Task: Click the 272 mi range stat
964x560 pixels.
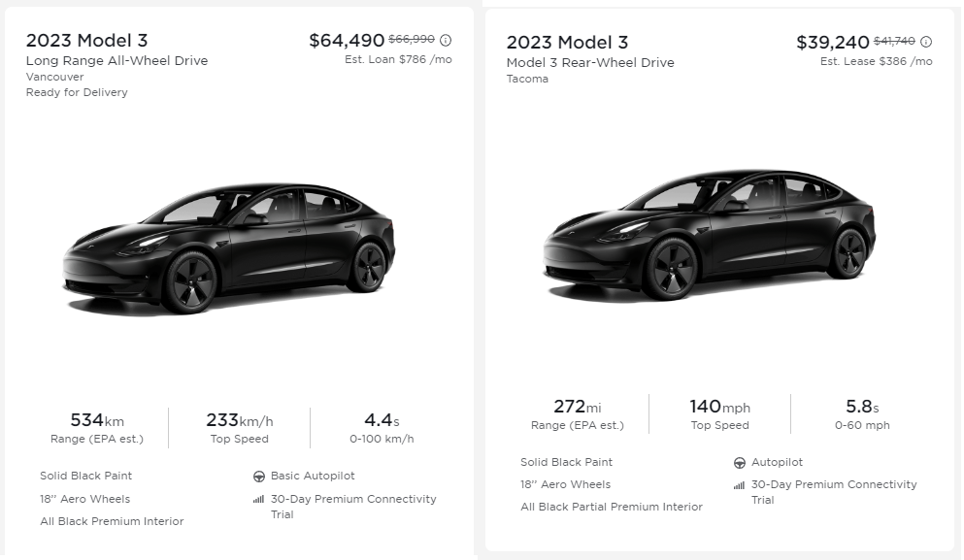Action: click(577, 413)
